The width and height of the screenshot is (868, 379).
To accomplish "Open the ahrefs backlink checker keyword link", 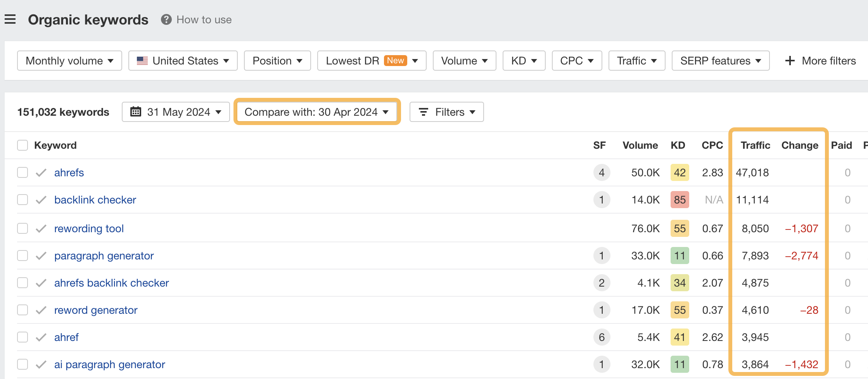I will (x=112, y=283).
